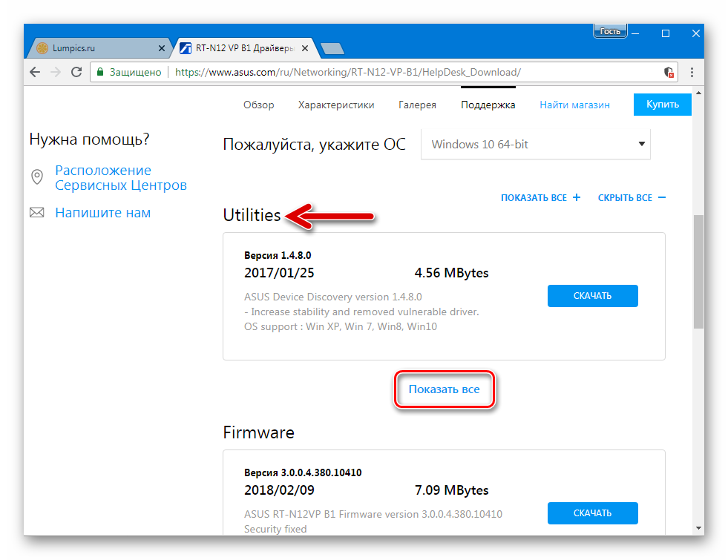
Task: Open the Обзор page tab
Action: point(258,105)
